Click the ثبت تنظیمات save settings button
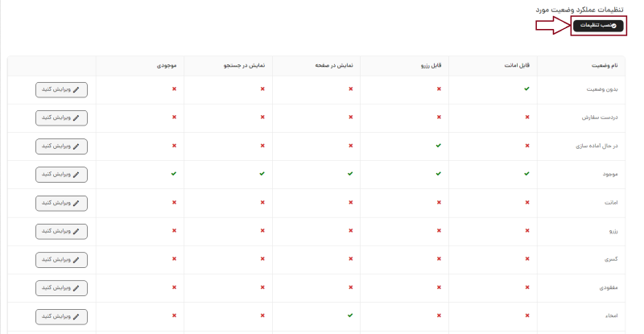This screenshot has width=644, height=334. pos(598,26)
